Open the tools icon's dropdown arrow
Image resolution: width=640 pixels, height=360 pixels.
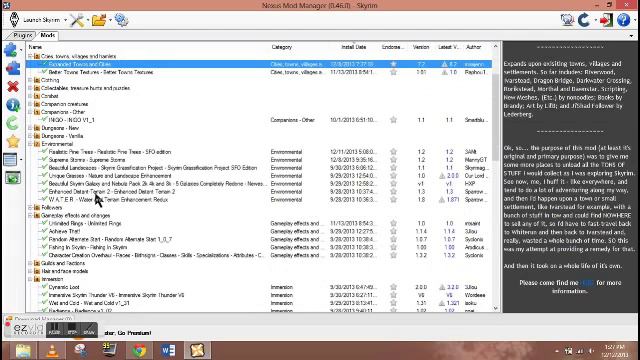click(88, 20)
